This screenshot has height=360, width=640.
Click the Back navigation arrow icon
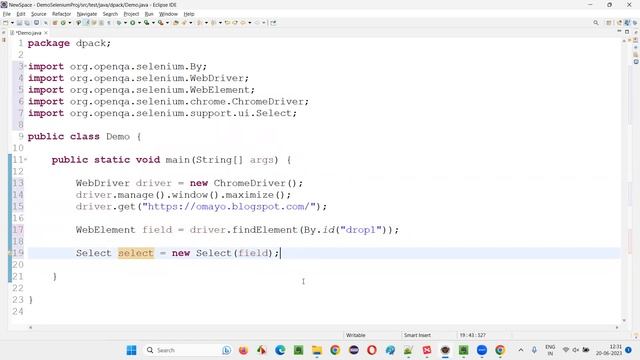(242, 23)
